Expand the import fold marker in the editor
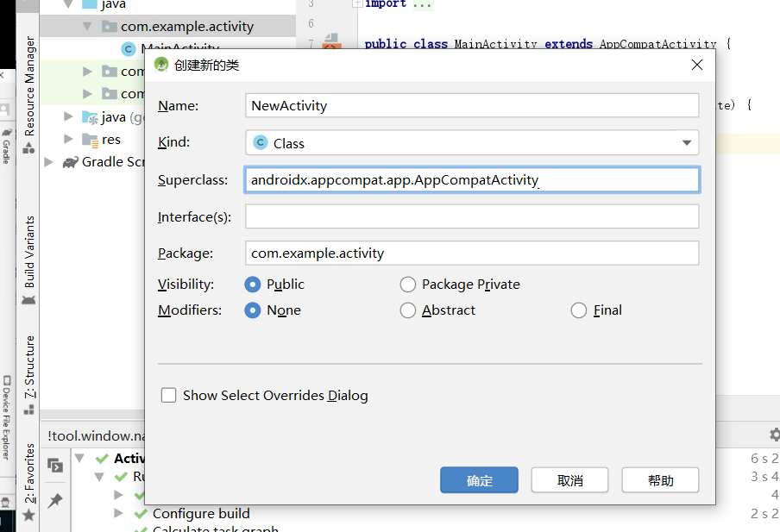This screenshot has height=532, width=780. click(356, 3)
